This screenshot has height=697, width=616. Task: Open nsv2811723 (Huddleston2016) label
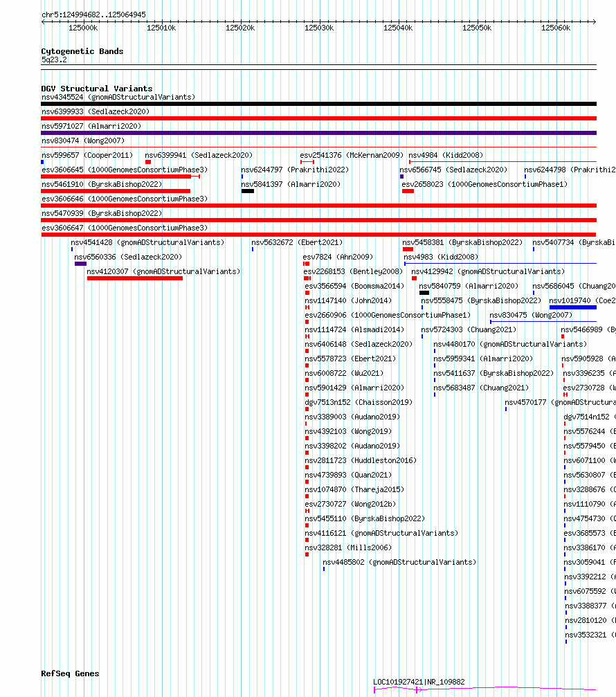tap(361, 461)
